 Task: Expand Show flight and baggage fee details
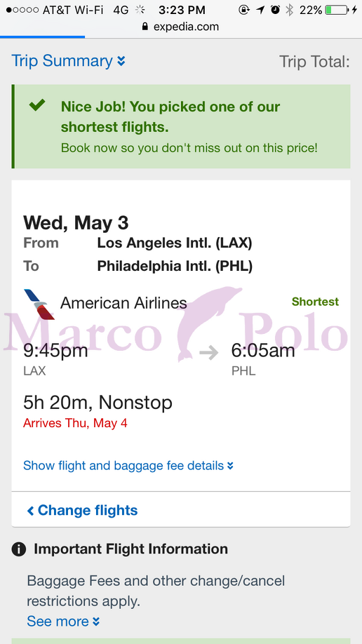pyautogui.click(x=128, y=466)
